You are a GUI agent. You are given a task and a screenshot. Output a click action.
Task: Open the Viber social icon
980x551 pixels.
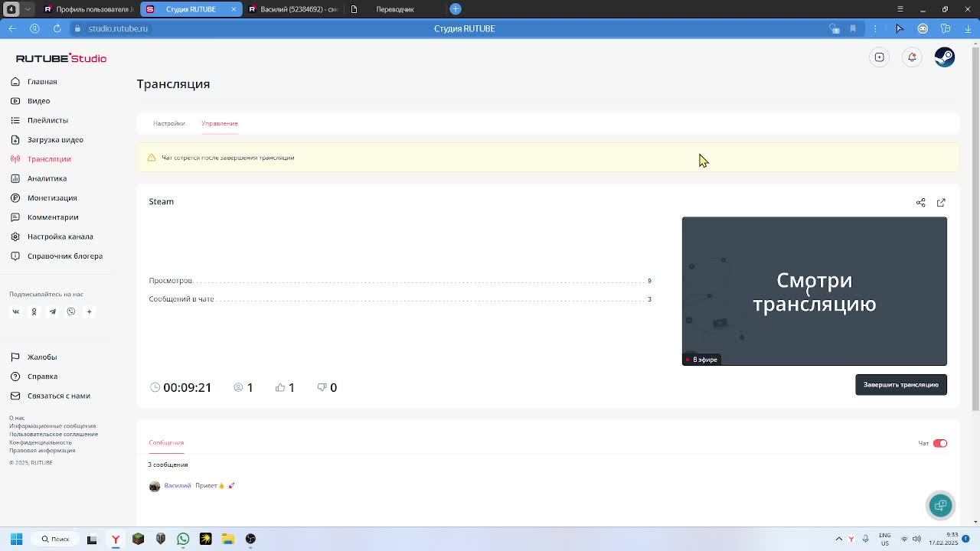tap(71, 311)
